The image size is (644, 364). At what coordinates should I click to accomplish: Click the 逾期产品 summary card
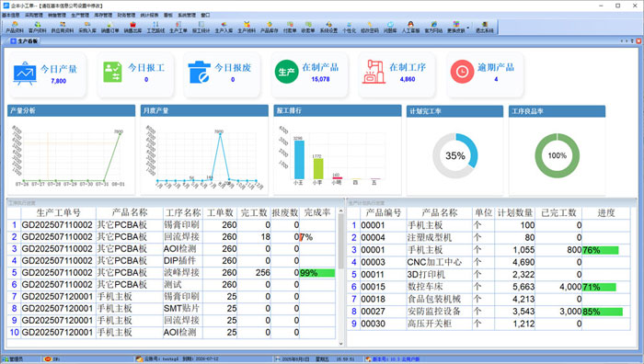coord(485,74)
